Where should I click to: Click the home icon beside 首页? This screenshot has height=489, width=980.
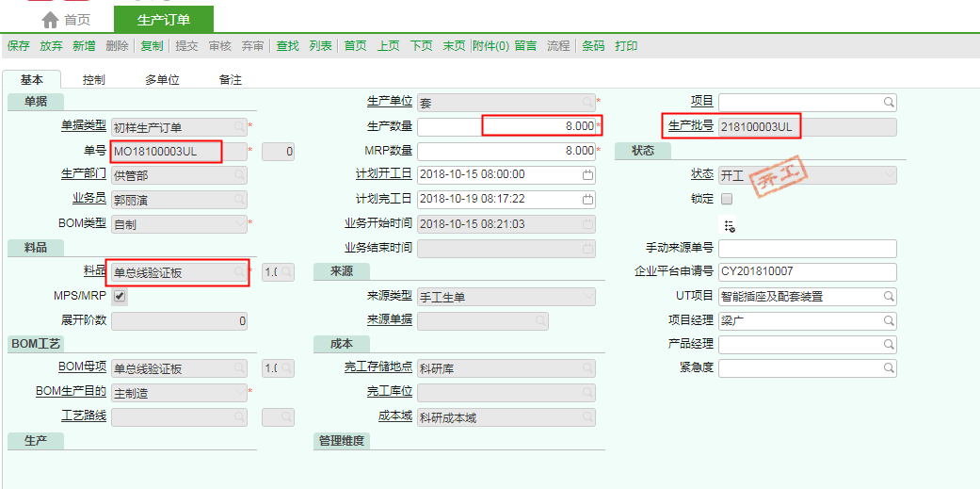point(50,20)
